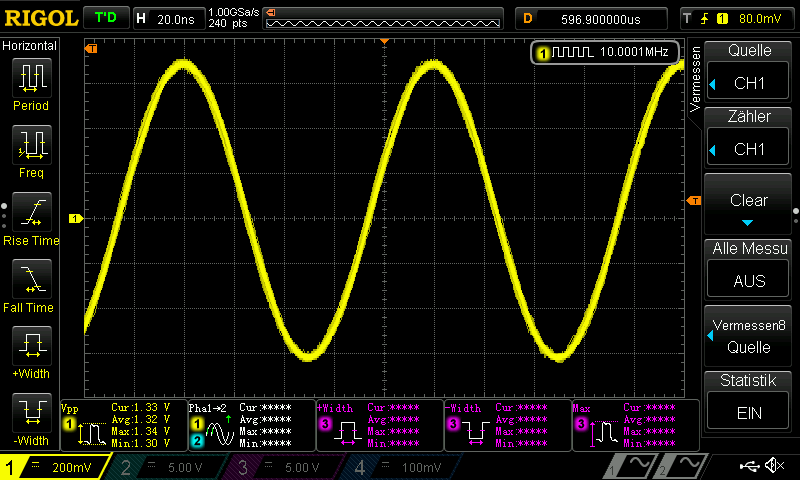Select the +Width measurement icon
This screenshot has height=480, width=800.
[x=30, y=353]
